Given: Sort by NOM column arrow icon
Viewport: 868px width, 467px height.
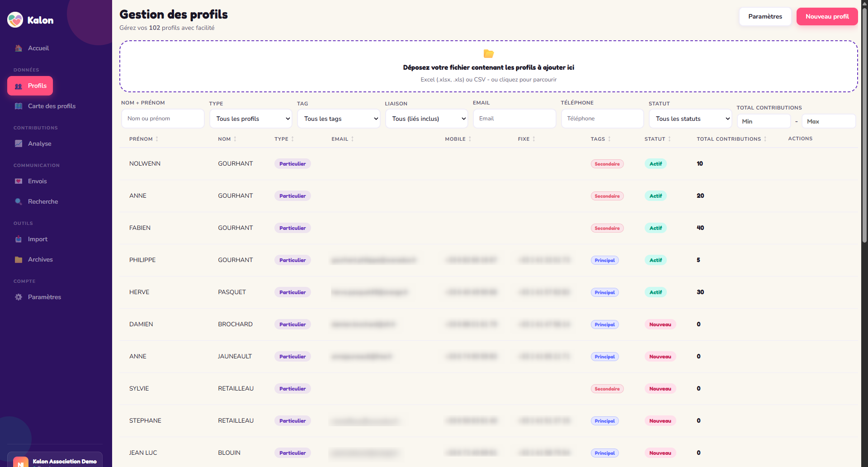Looking at the screenshot, I should pyautogui.click(x=235, y=139).
